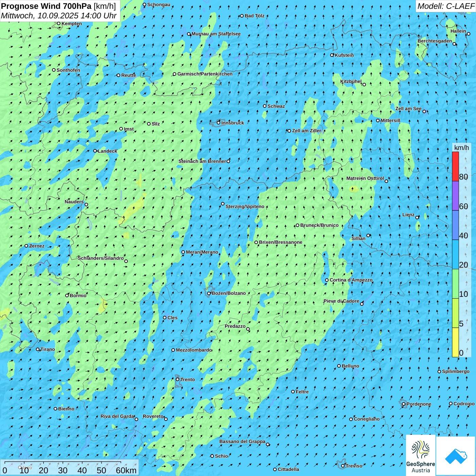Click the 'Mezzolombardo' label

[194, 350]
